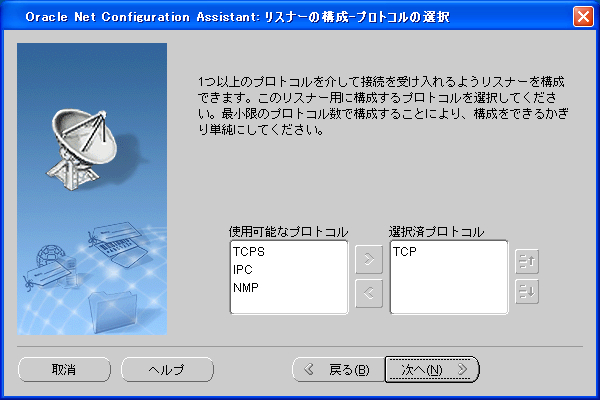Click the left arrow to remove protocol
The image size is (600, 400).
[x=369, y=294]
